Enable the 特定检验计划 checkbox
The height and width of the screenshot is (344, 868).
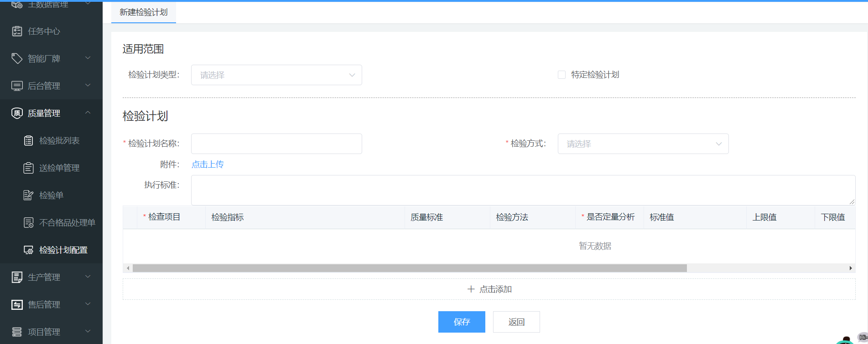click(561, 75)
